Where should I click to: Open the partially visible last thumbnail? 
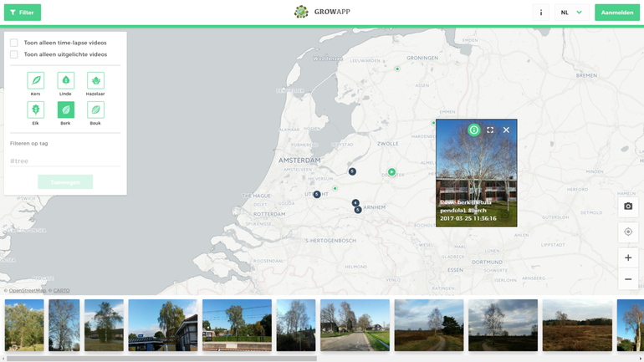click(631, 325)
